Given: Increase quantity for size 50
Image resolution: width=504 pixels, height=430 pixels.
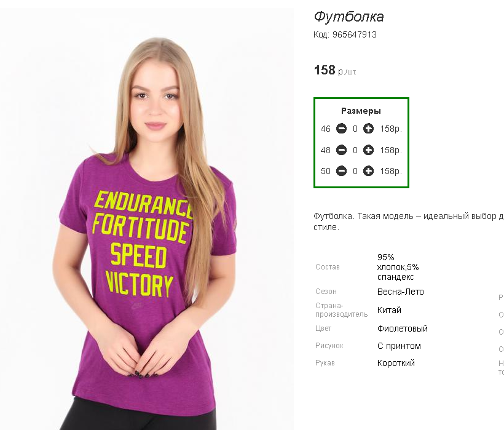Looking at the screenshot, I should [368, 171].
